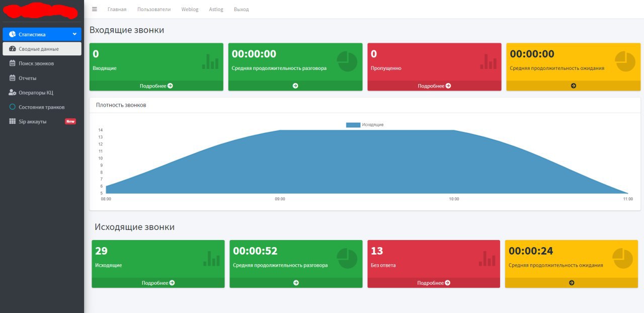Click the Исходящие legend label in the chart
The image size is (644, 313).
point(373,125)
